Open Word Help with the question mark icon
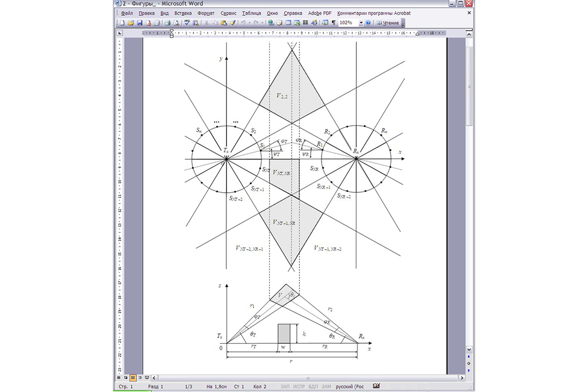The image size is (588, 392). pos(368,23)
